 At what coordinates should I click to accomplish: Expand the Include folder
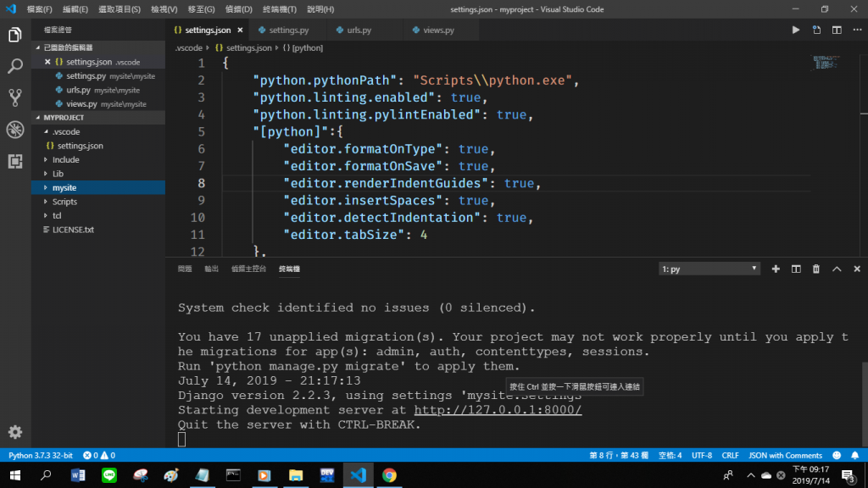pos(46,159)
